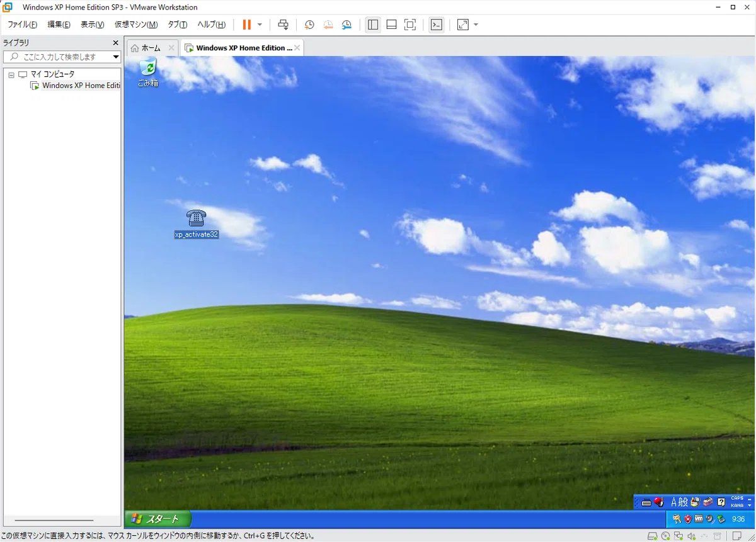Open the power options dropdown beside pause
Viewport: 756px width, 542px height.
coord(260,25)
